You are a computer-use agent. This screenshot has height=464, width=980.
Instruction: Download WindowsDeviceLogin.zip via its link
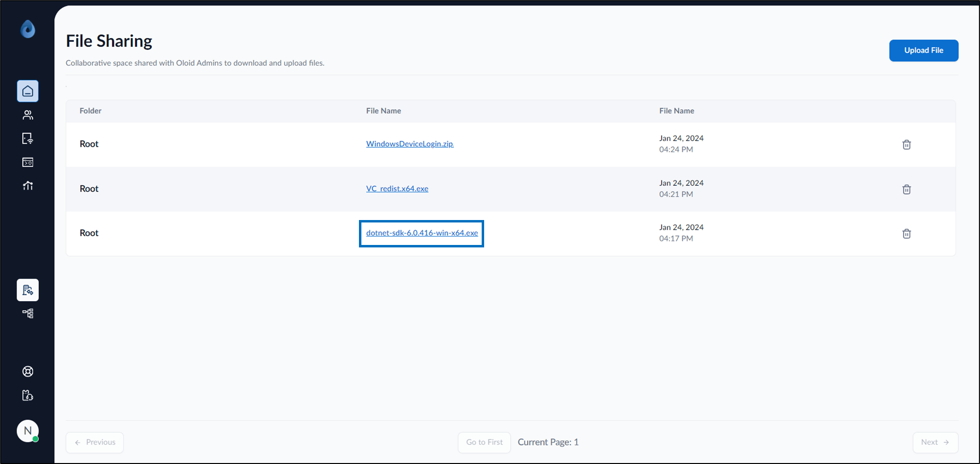point(410,144)
